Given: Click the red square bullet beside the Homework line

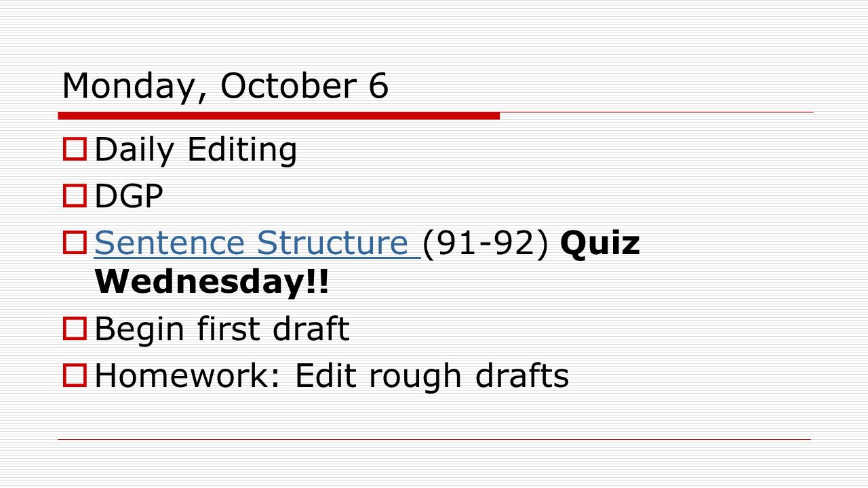Looking at the screenshot, I should pos(74,375).
